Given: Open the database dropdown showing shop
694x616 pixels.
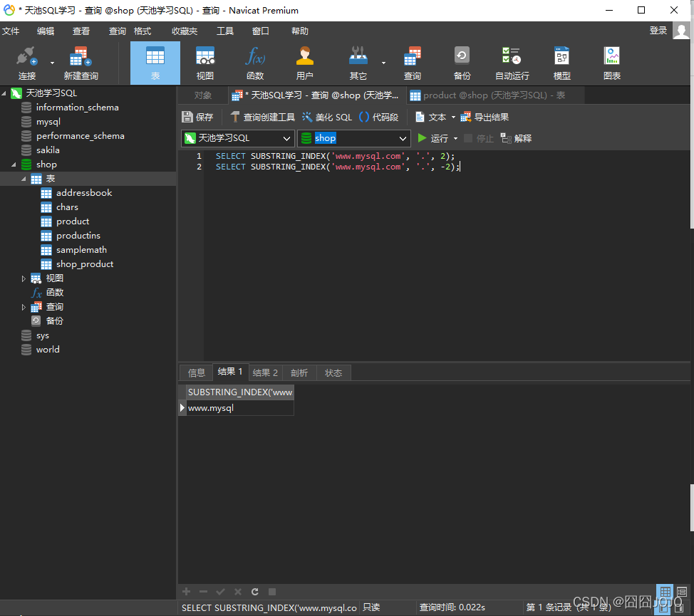Looking at the screenshot, I should [x=354, y=138].
